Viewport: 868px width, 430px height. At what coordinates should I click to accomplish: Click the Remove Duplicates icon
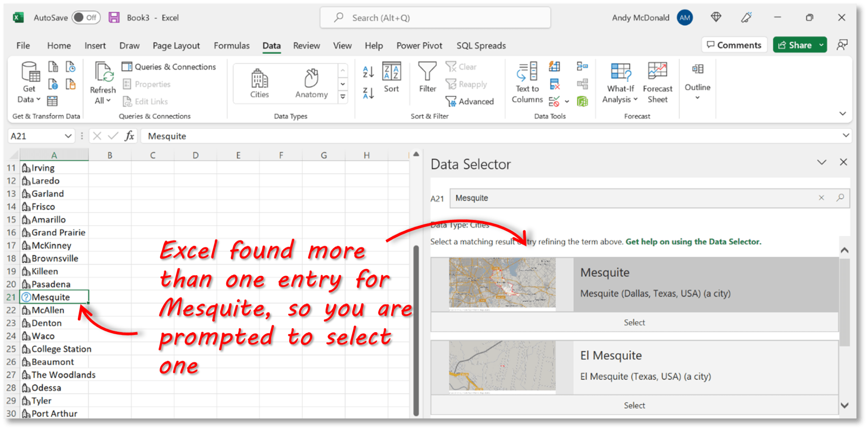554,84
